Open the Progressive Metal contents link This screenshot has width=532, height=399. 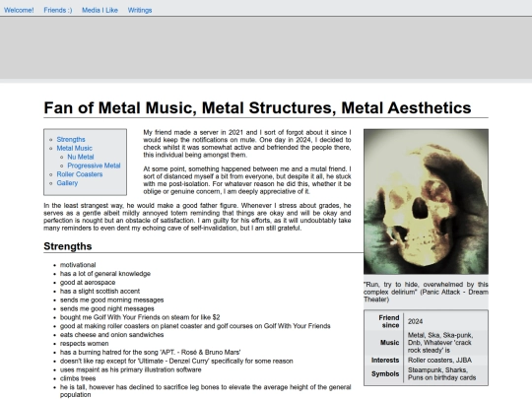94,166
